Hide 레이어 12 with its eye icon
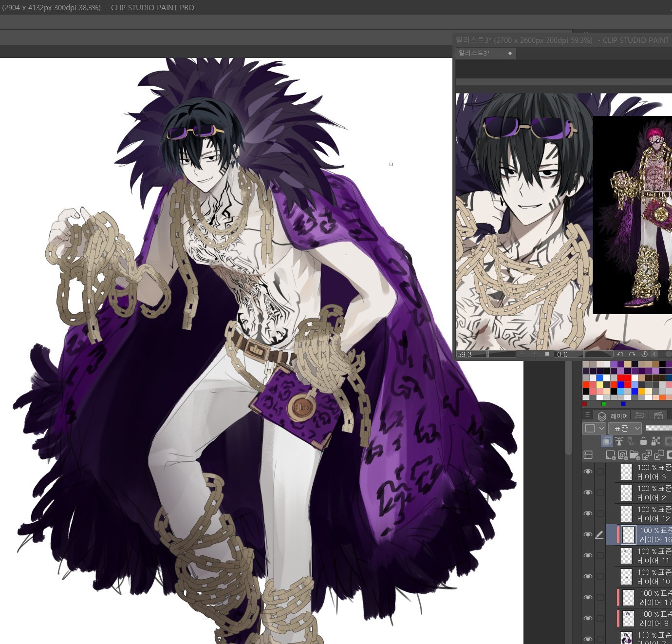This screenshot has width=672, height=644. (588, 513)
